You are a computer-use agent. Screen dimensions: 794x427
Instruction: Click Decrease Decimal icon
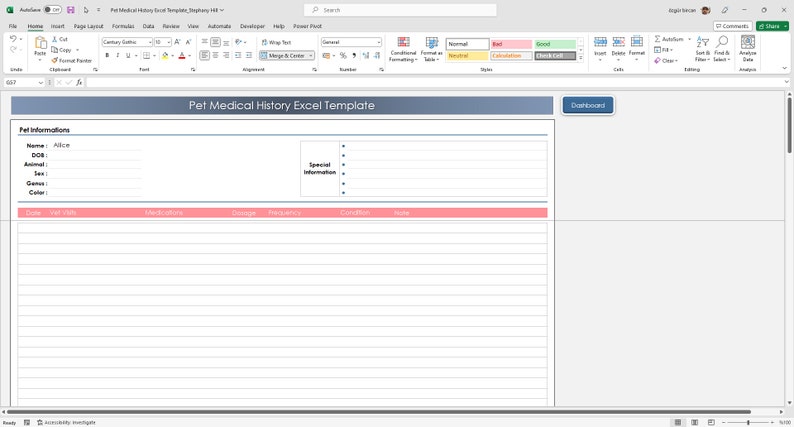click(x=377, y=55)
